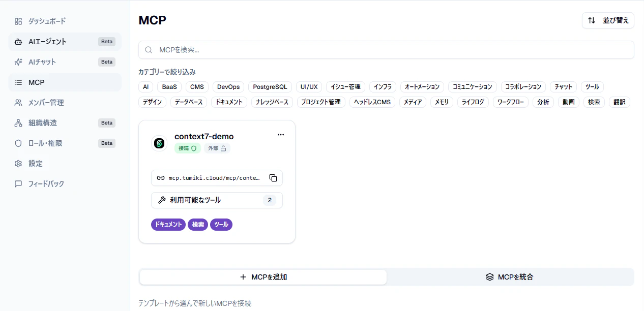
Task: Click the 接続 status badge
Action: [x=187, y=148]
